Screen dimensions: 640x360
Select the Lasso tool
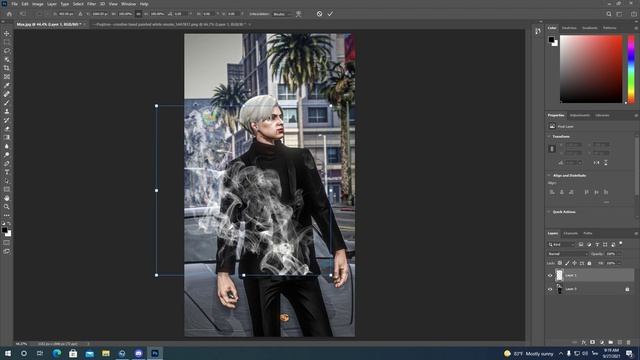tap(7, 51)
